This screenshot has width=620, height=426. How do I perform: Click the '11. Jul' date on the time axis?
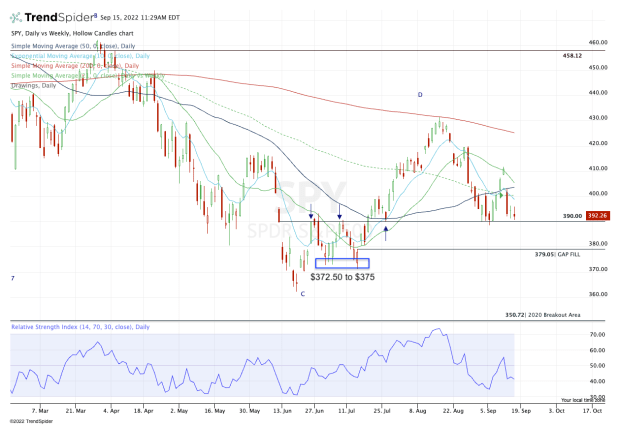coord(346,411)
